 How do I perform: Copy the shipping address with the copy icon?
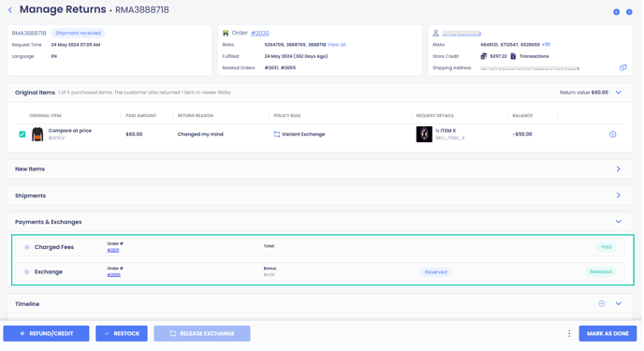point(623,67)
